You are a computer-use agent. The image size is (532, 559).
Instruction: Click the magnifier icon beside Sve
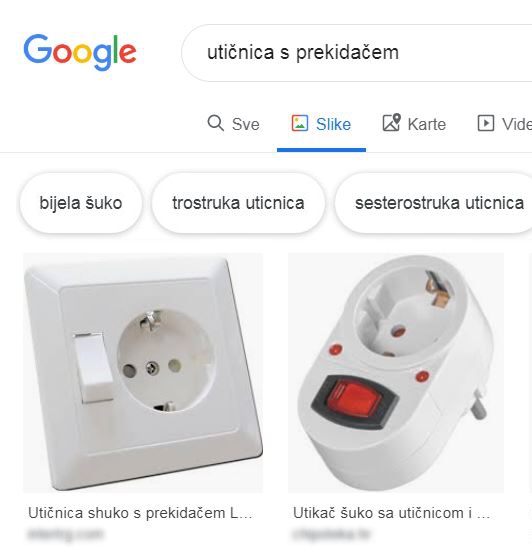[216, 123]
